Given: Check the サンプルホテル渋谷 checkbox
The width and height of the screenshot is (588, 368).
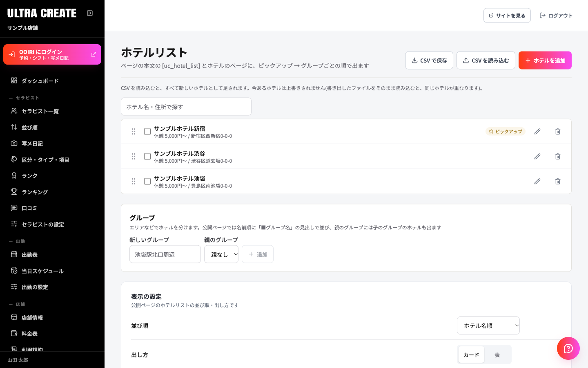Looking at the screenshot, I should [x=147, y=157].
